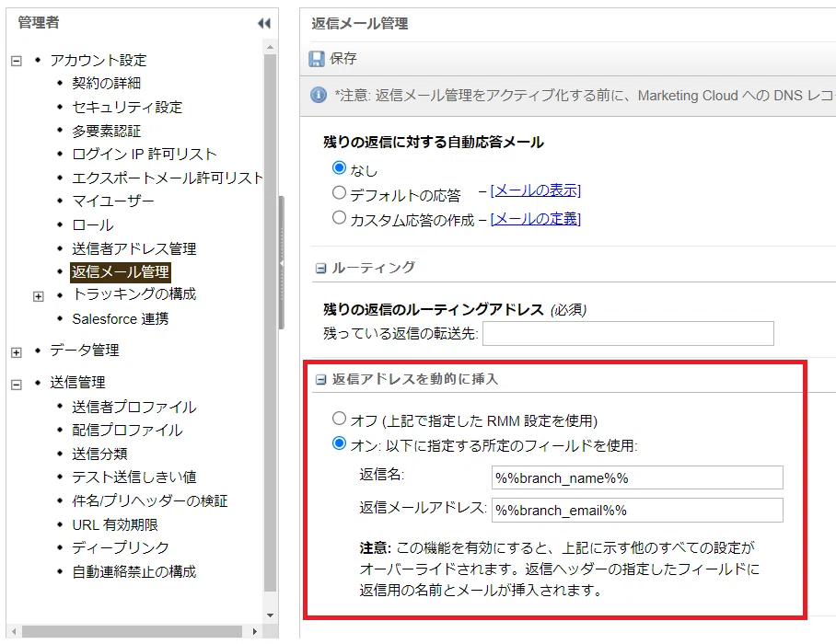The image size is (836, 644).
Task: Open Salesforce 連携 in the tree
Action: (121, 319)
